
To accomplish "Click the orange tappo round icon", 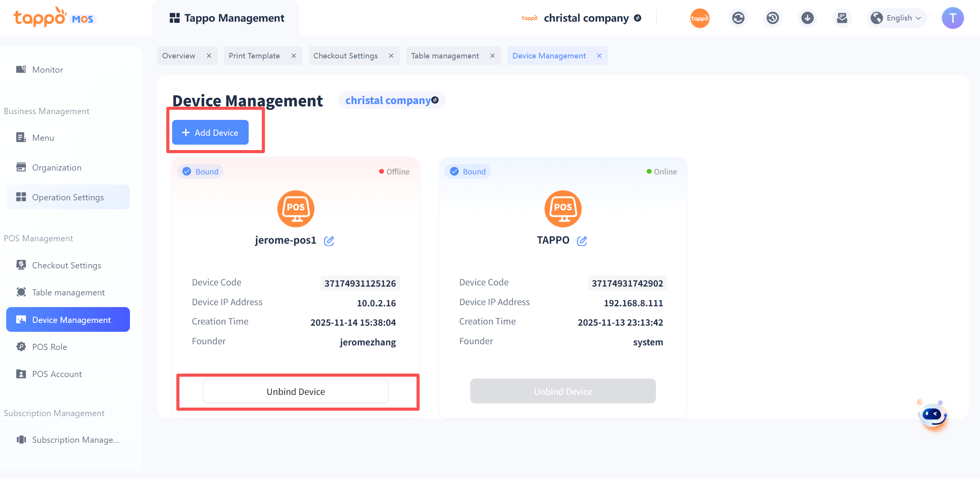I will click(700, 18).
